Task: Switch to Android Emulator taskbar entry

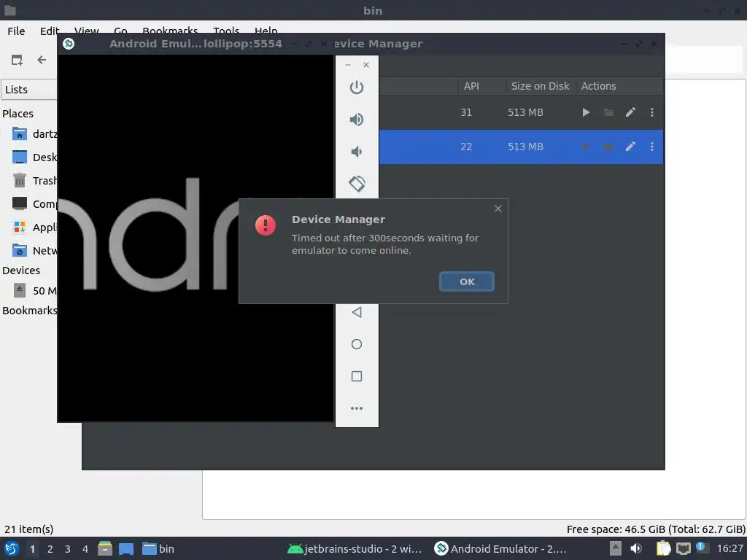Action: point(500,549)
